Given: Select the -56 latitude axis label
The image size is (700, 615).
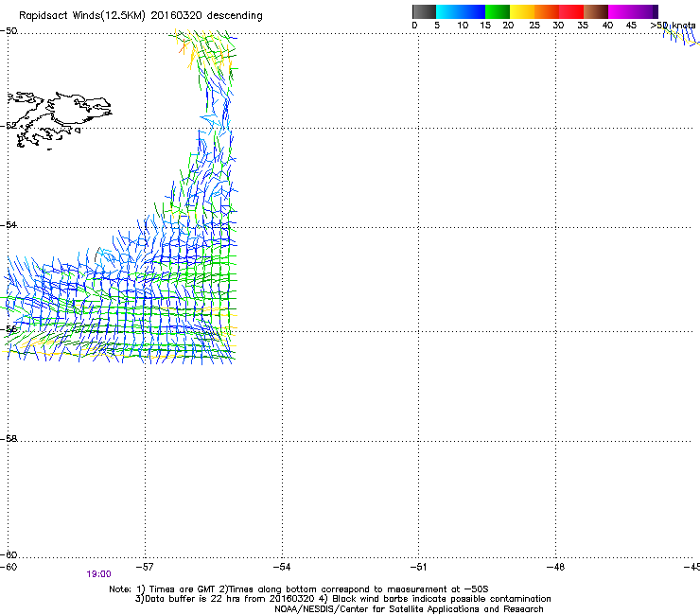Looking at the screenshot, I should pyautogui.click(x=9, y=329).
